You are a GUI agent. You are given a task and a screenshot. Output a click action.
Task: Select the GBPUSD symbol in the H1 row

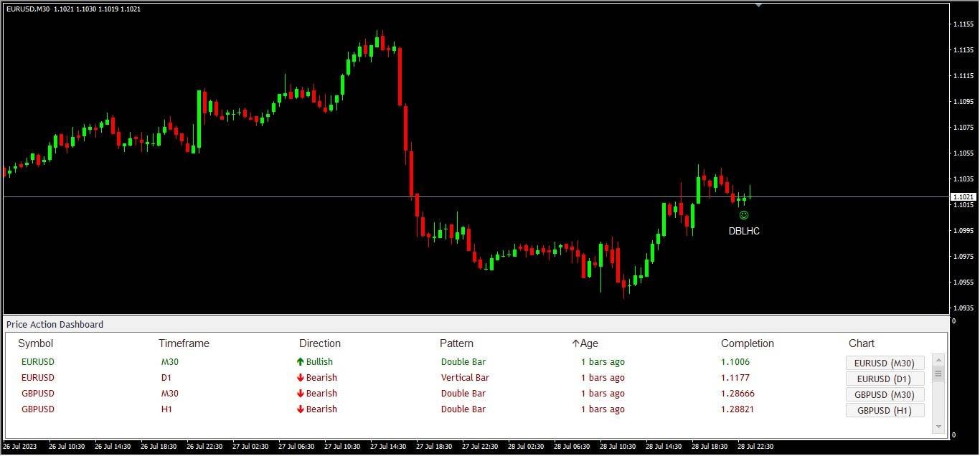[x=38, y=409]
